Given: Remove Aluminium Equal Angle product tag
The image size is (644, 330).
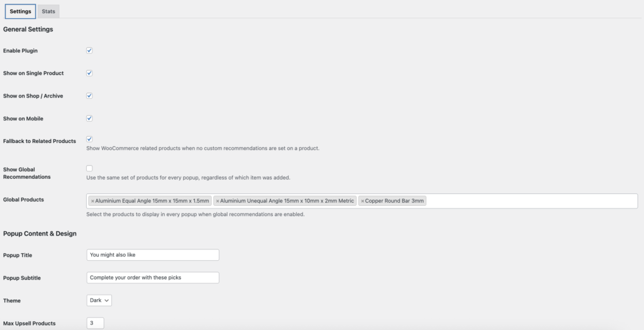Looking at the screenshot, I should pos(92,201).
